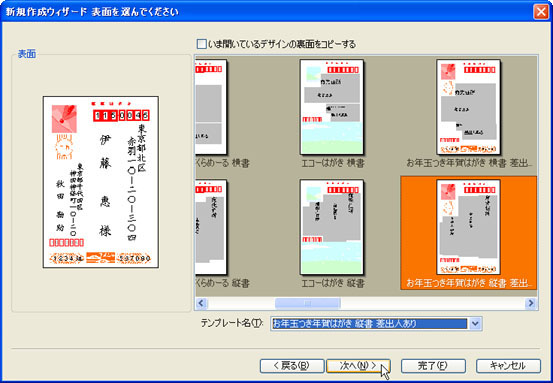Viewport: 553px width, 383px height.
Task: Proceed with the 次へ button
Action: point(358,366)
